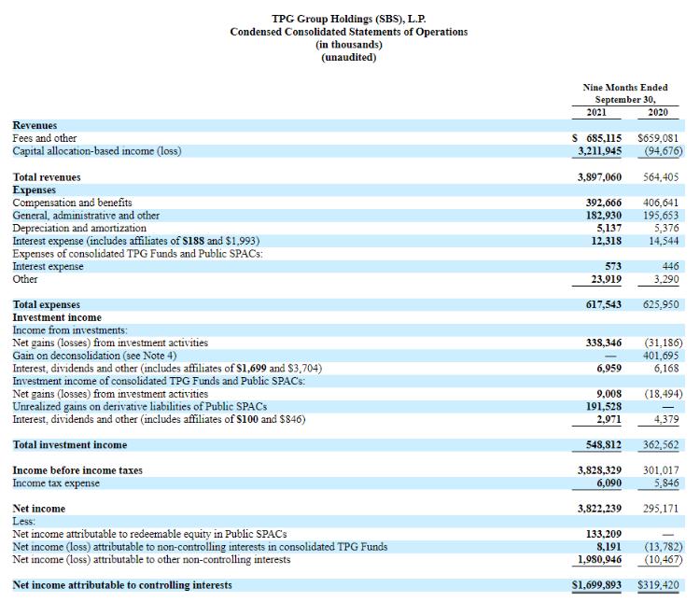
Task: Click 'Depreciation and amortization' row label
Action: coord(79,229)
